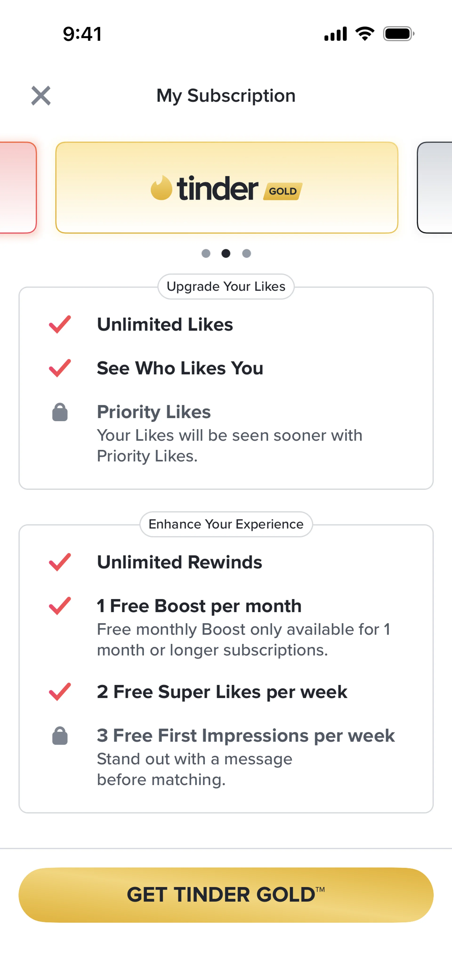Tap the GOLD badge on the card

click(x=283, y=191)
